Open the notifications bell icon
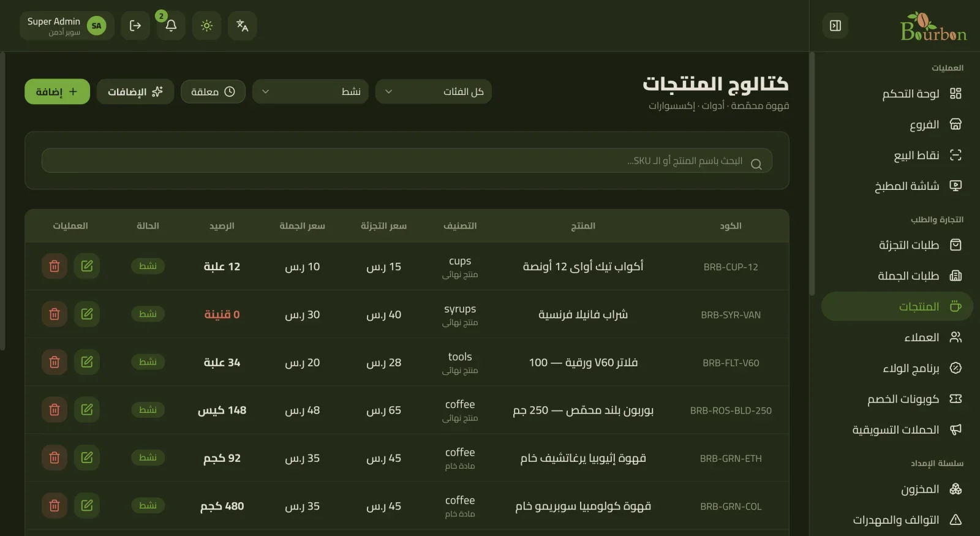 pos(171,26)
